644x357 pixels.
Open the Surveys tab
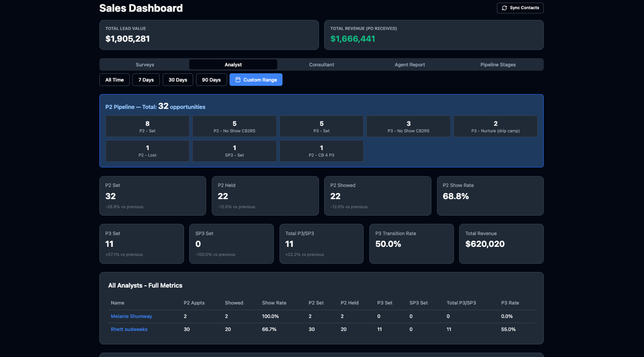145,64
